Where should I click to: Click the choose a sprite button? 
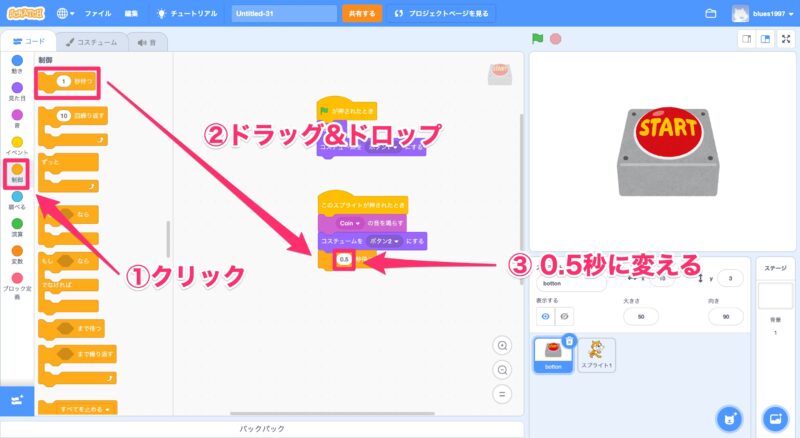click(x=729, y=416)
